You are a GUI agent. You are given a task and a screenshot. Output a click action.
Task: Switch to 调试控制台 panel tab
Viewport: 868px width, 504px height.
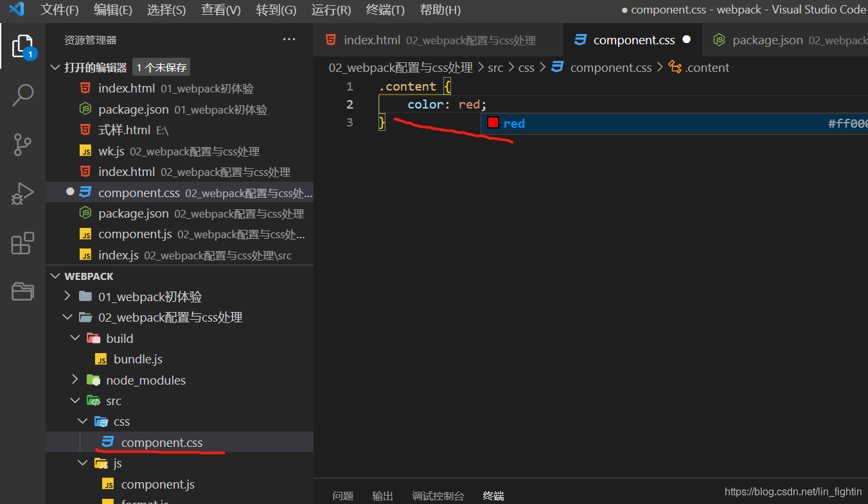(x=438, y=496)
